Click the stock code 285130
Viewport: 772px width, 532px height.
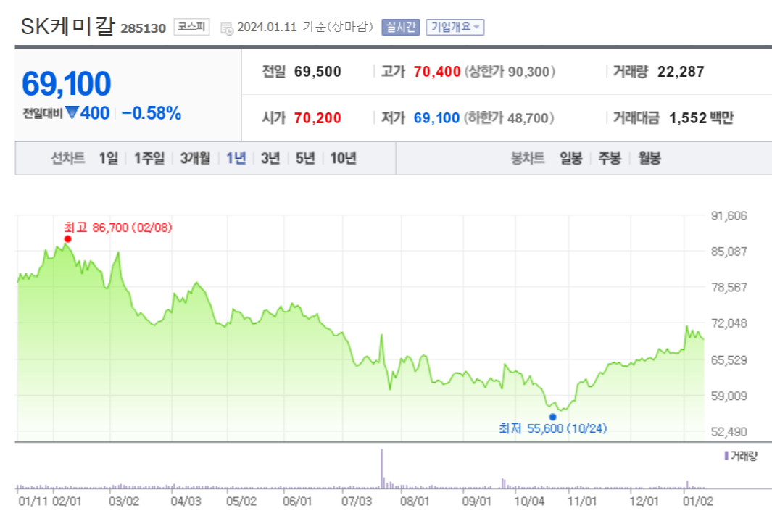tap(144, 28)
